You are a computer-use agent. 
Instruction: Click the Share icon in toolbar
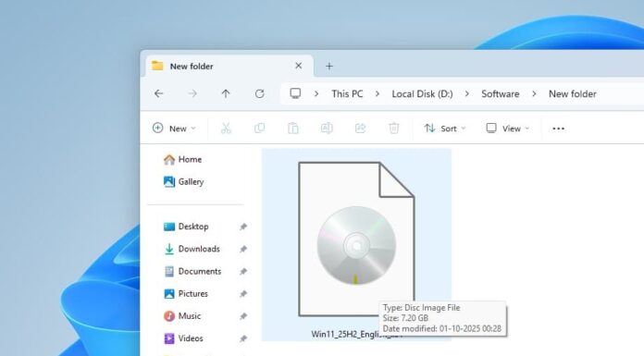pyautogui.click(x=360, y=129)
